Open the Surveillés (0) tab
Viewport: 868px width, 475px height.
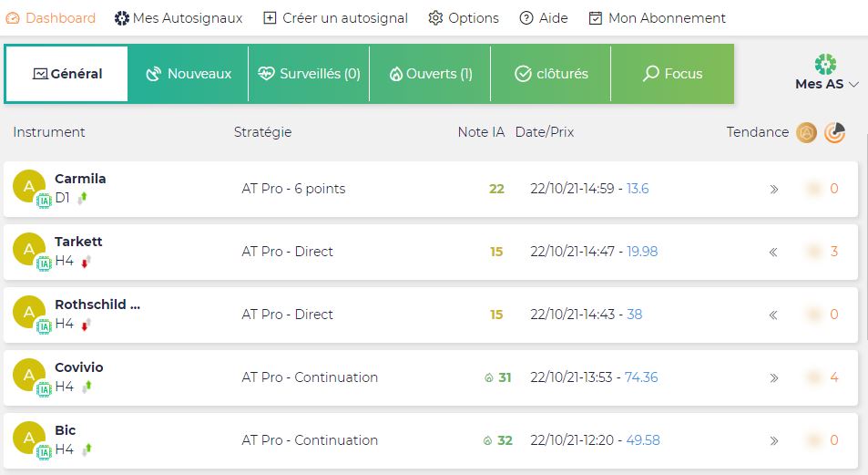pos(309,74)
